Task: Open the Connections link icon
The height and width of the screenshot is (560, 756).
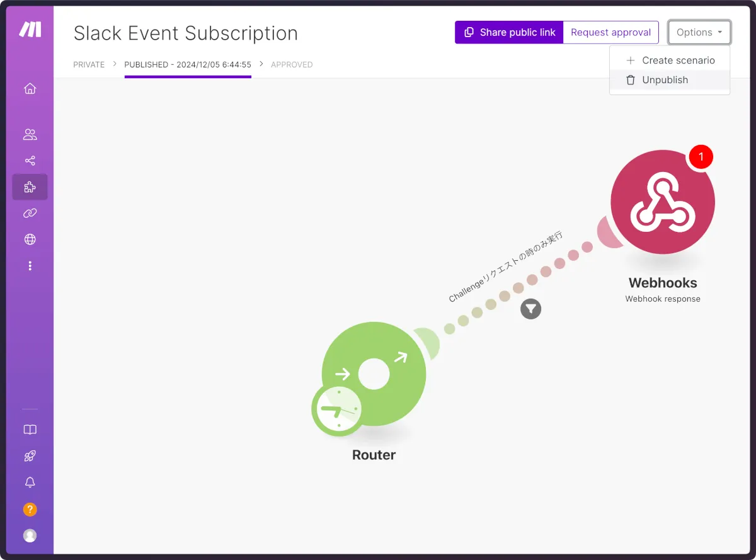Action: click(30, 214)
